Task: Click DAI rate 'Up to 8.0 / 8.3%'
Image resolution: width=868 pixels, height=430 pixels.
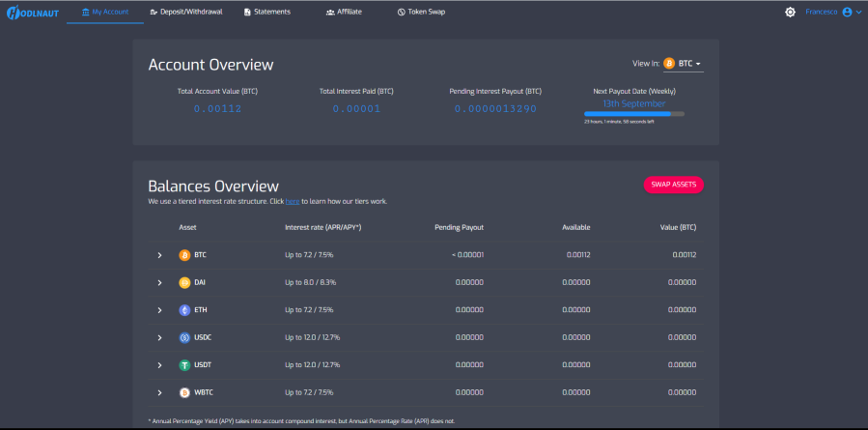Action: tap(311, 282)
